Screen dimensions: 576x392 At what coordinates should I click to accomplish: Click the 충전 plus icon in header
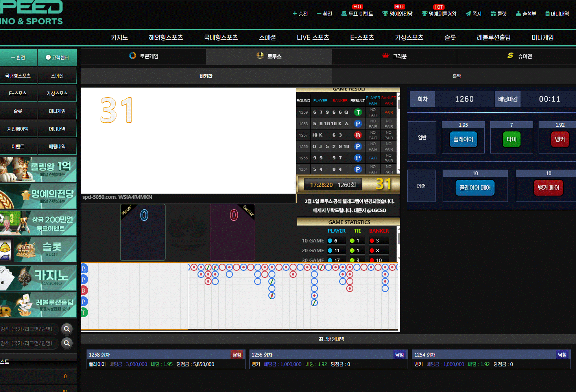[x=295, y=14]
